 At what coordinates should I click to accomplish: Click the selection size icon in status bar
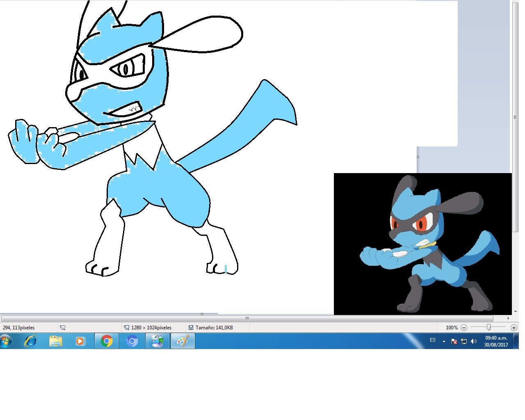pyautogui.click(x=63, y=327)
